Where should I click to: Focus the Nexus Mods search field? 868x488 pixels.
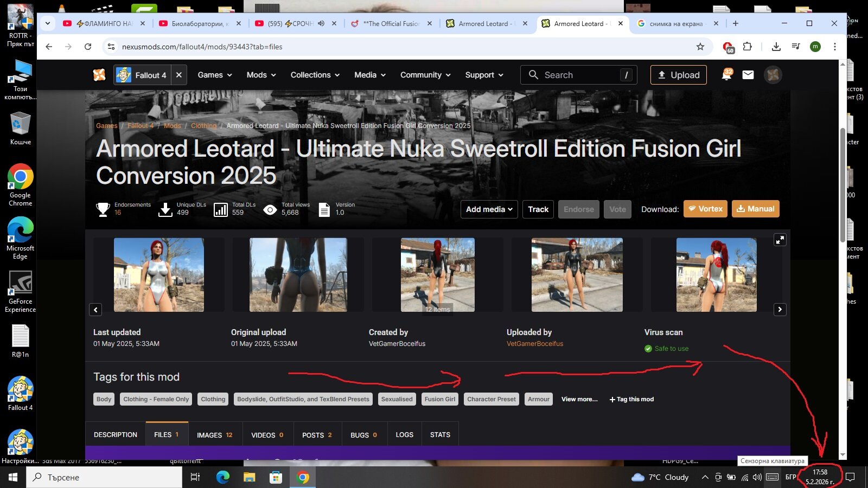pos(578,75)
